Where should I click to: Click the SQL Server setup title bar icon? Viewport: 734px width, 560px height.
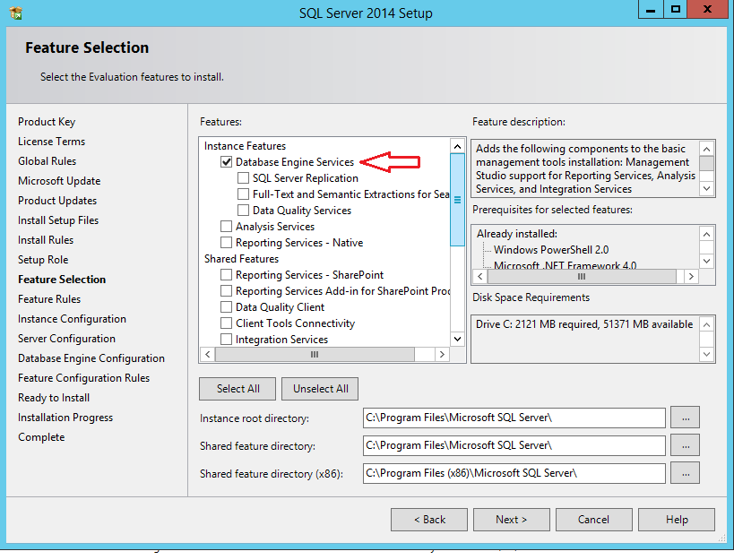(x=15, y=13)
